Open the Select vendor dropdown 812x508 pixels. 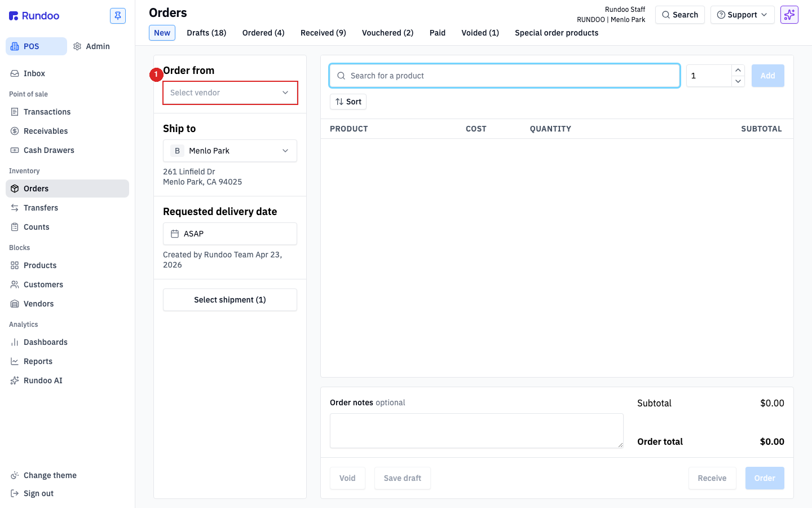coord(230,93)
